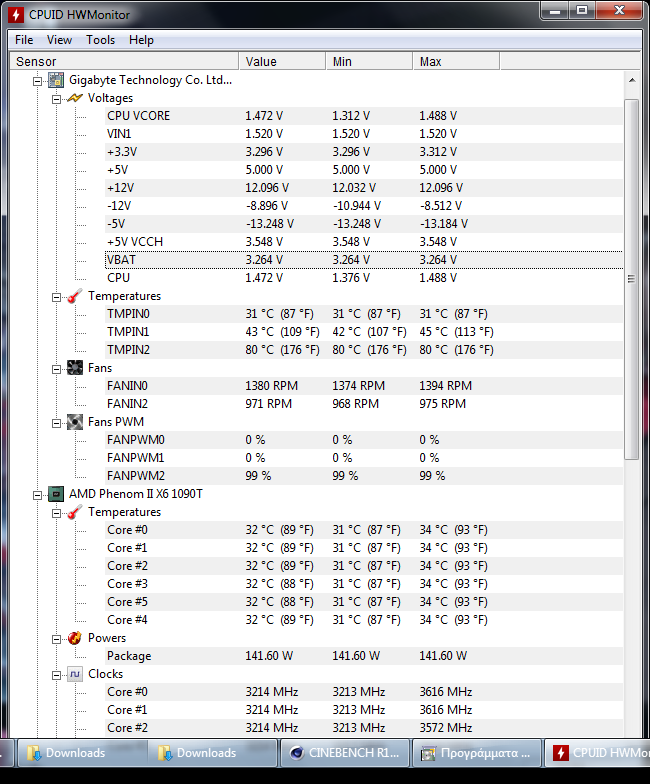Select the CPU VCORE row
This screenshot has width=650, height=784.
tap(364, 116)
